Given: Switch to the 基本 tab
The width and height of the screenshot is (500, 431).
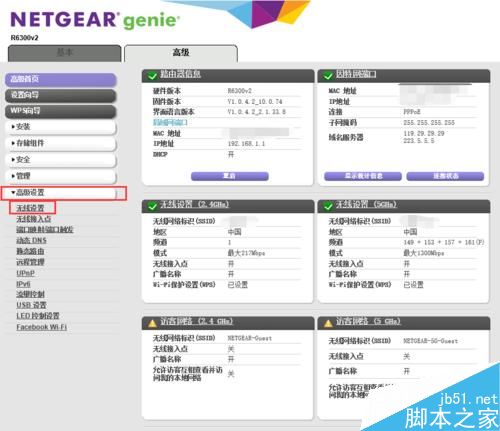Looking at the screenshot, I should pyautogui.click(x=64, y=53).
